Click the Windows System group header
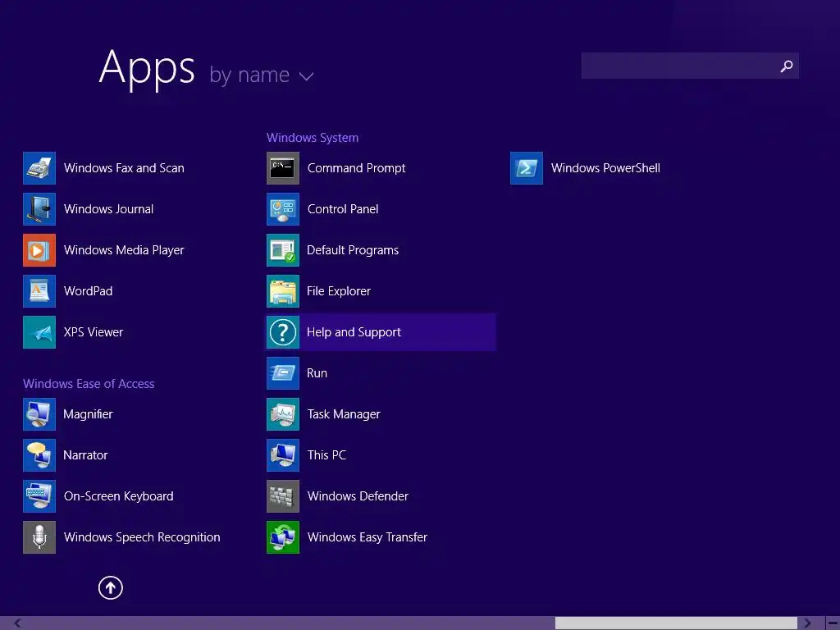 point(313,138)
